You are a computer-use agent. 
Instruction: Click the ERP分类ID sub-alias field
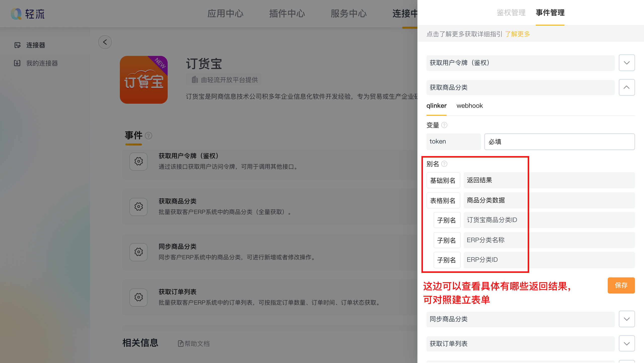(549, 260)
